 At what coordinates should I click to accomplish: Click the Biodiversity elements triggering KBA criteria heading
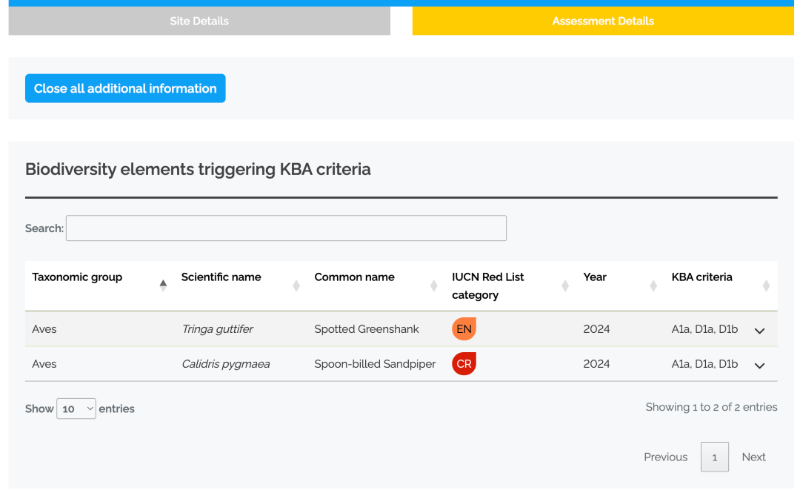(x=198, y=169)
